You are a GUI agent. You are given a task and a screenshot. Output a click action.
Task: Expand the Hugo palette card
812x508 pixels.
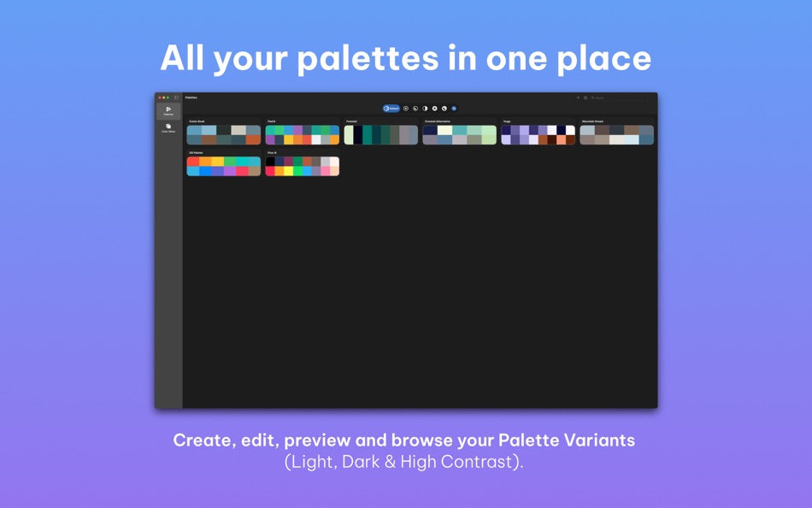pos(538,134)
